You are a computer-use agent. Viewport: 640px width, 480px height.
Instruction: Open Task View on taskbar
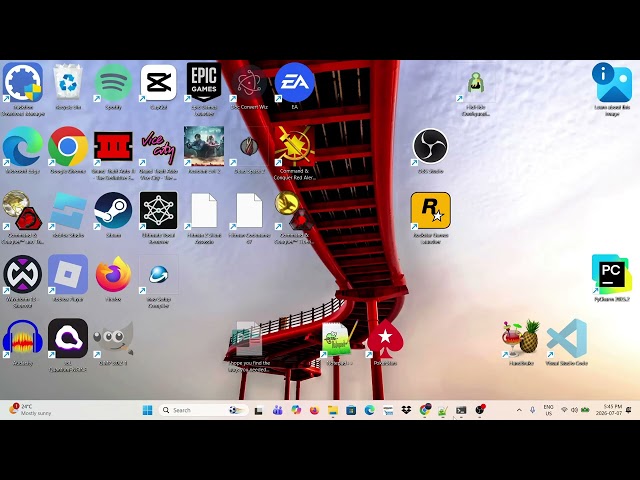tap(258, 411)
